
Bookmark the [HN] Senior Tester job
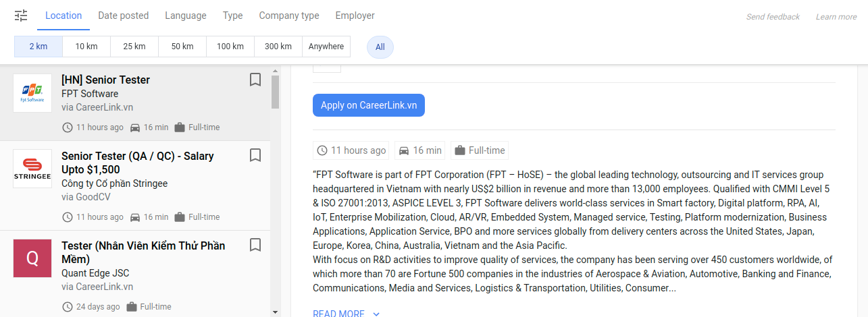tap(255, 80)
